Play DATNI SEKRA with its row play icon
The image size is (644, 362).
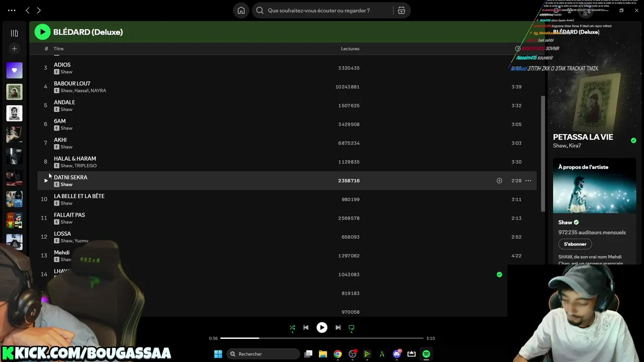(46, 180)
